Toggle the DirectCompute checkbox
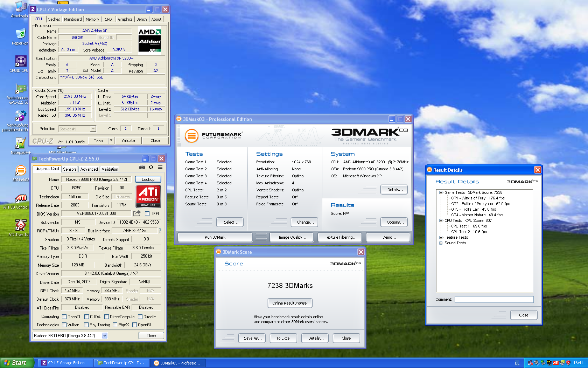588x368 pixels. 106,316
